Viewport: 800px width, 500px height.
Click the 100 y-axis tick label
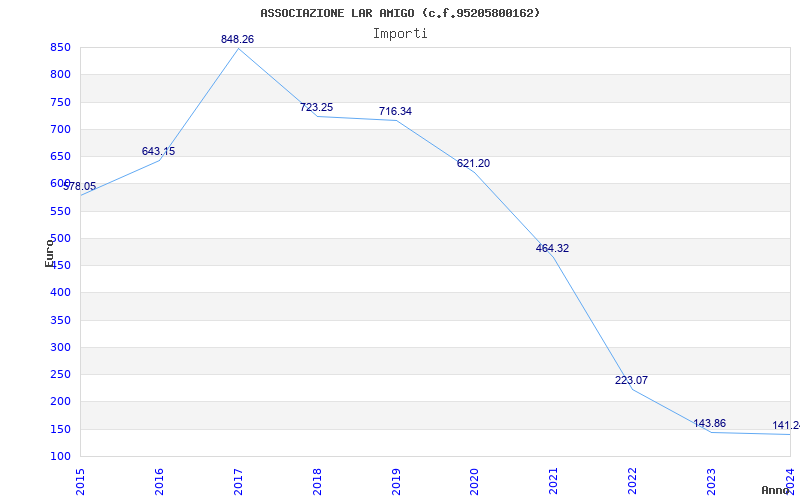point(60,456)
